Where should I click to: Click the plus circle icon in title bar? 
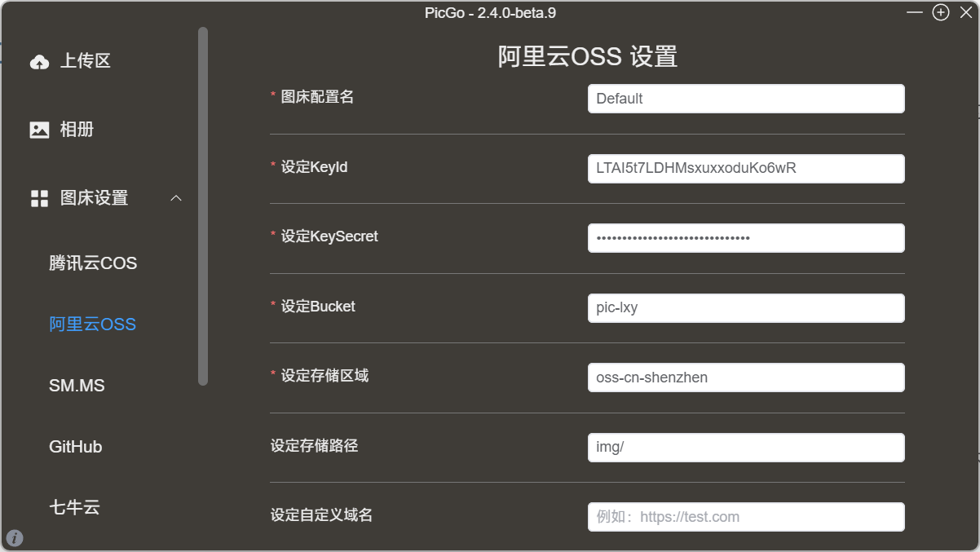point(941,12)
